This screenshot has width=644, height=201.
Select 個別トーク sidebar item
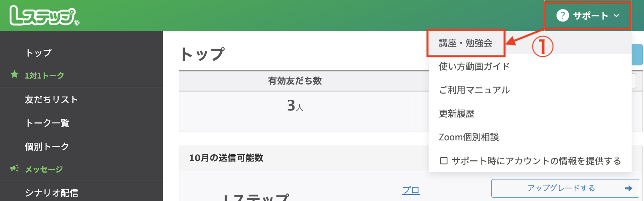click(47, 146)
